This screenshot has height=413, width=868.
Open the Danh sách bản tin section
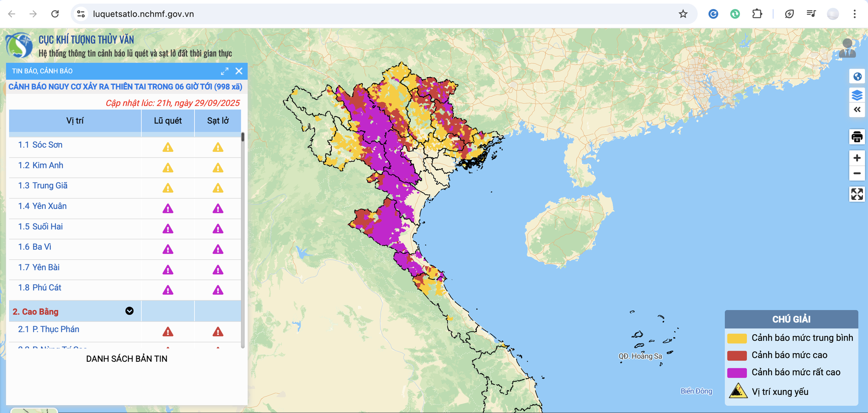[x=127, y=359]
